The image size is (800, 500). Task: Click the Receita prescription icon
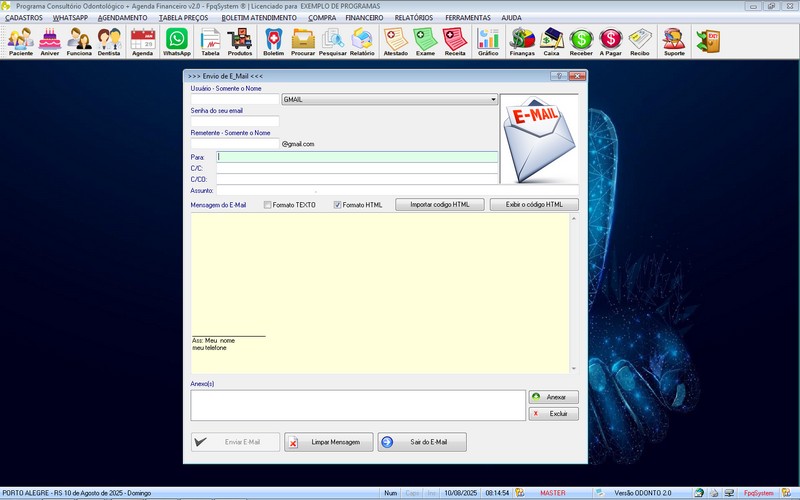coord(455,41)
